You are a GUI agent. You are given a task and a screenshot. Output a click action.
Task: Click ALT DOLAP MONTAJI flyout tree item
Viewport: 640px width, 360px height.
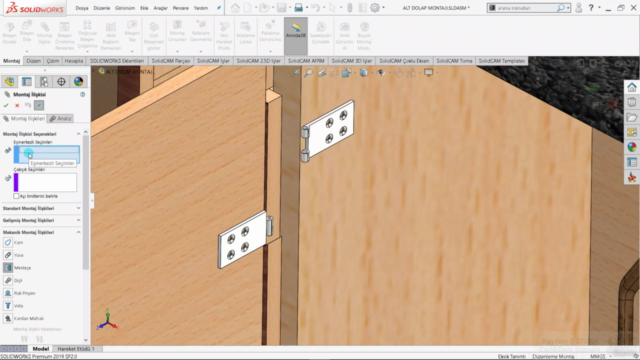click(127, 71)
